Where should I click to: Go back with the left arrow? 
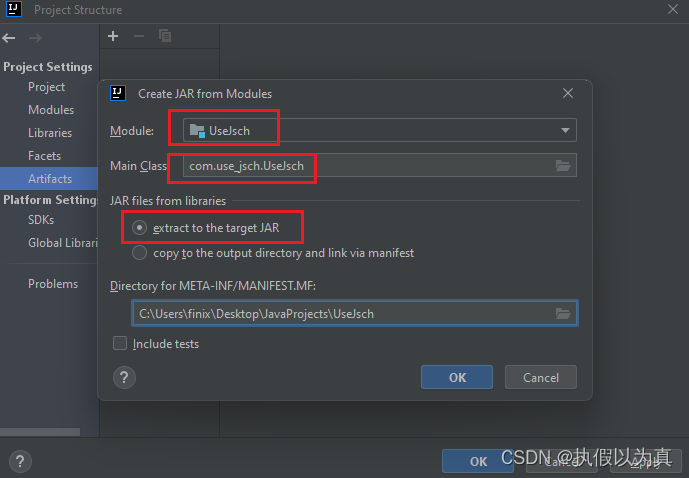click(x=9, y=38)
